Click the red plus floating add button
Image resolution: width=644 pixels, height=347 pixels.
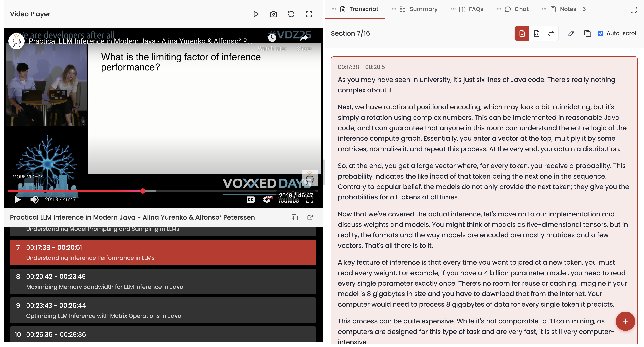click(x=625, y=321)
